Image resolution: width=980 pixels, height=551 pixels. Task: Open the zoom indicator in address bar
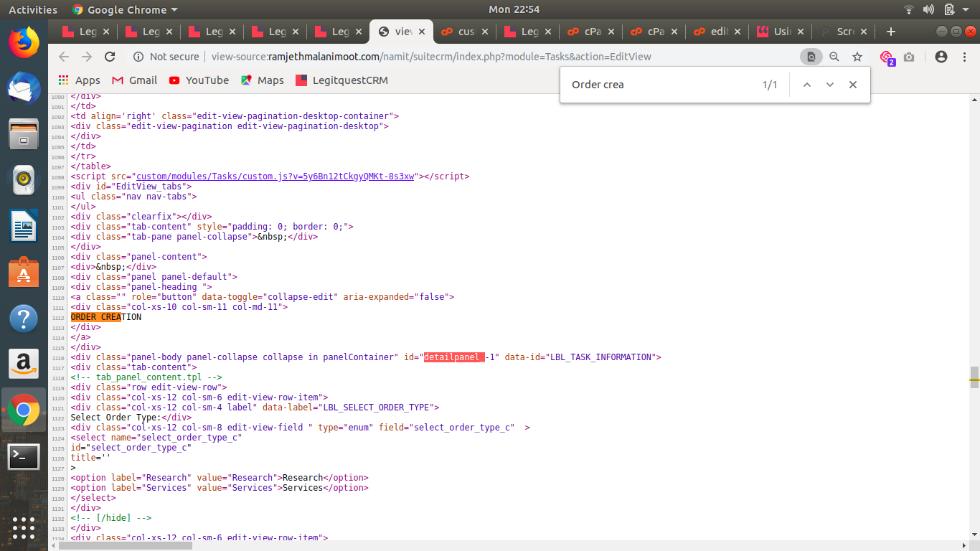tap(834, 57)
